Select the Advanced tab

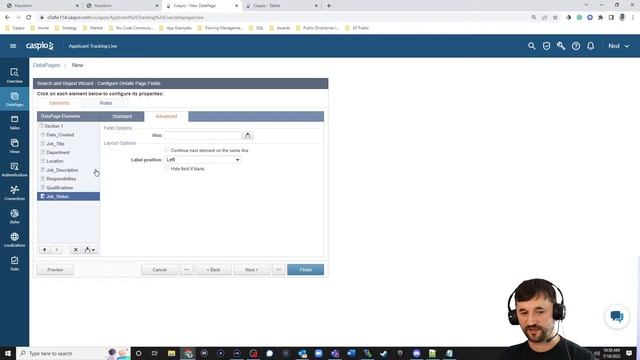[166, 116]
